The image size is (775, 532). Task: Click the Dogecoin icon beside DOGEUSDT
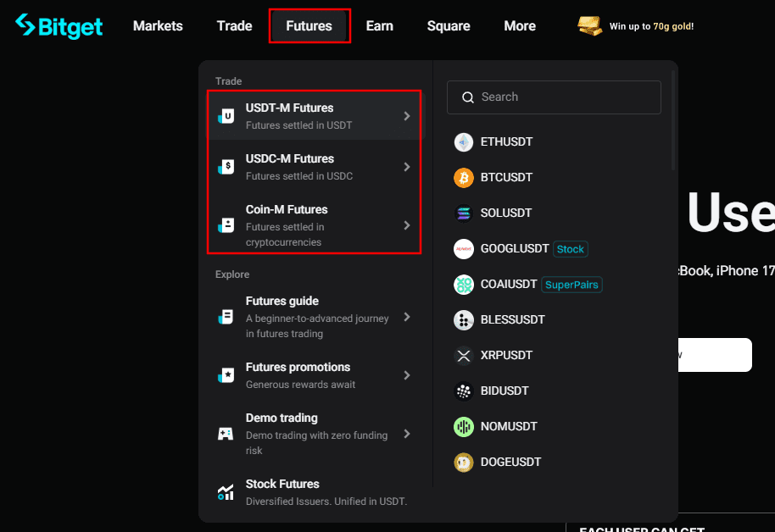(x=463, y=463)
